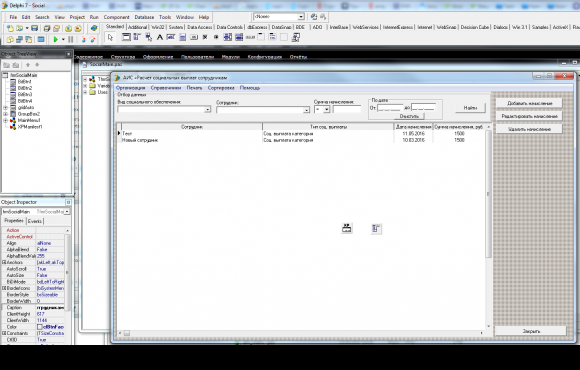Select the ActionList component palette icon

(295, 37)
